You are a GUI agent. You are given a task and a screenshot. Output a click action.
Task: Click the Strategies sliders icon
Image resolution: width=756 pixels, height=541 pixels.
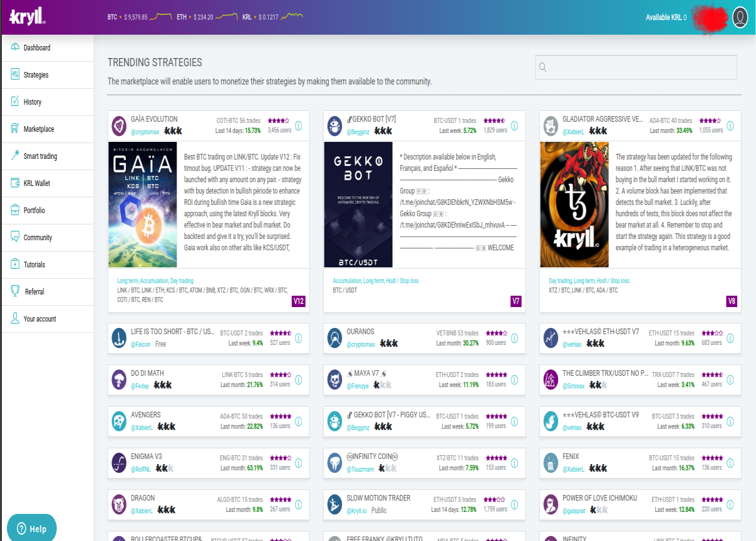15,74
